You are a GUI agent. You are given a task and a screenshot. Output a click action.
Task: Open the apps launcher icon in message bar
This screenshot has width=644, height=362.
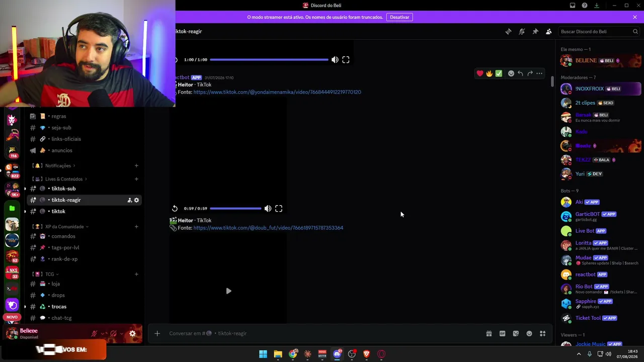click(542, 333)
